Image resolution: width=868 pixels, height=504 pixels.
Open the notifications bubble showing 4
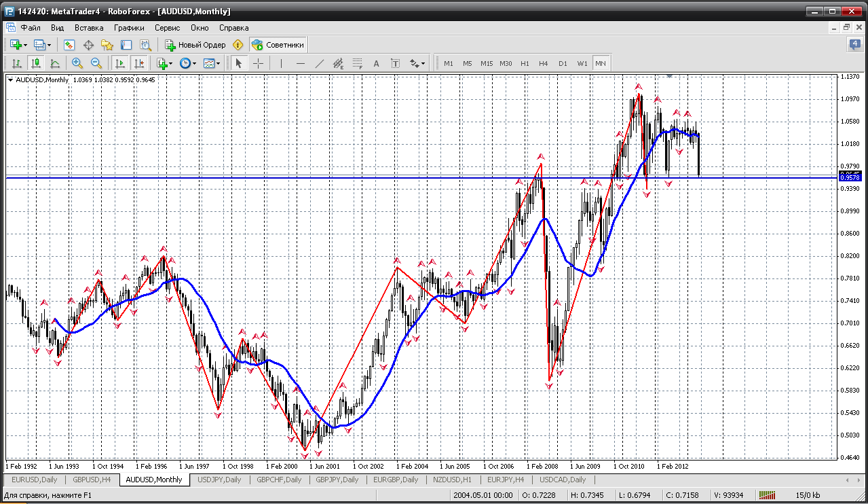tap(855, 45)
